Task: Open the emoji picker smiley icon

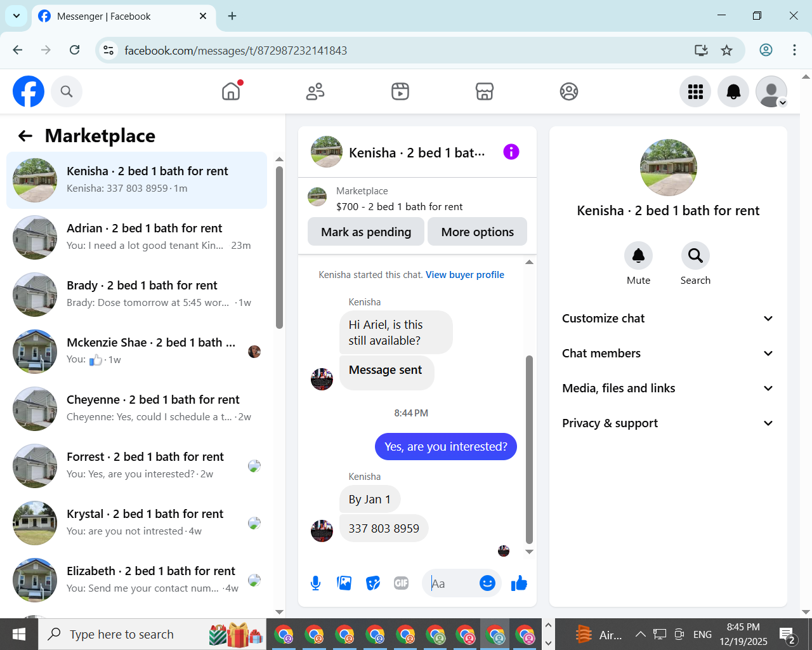Action: [x=487, y=583]
